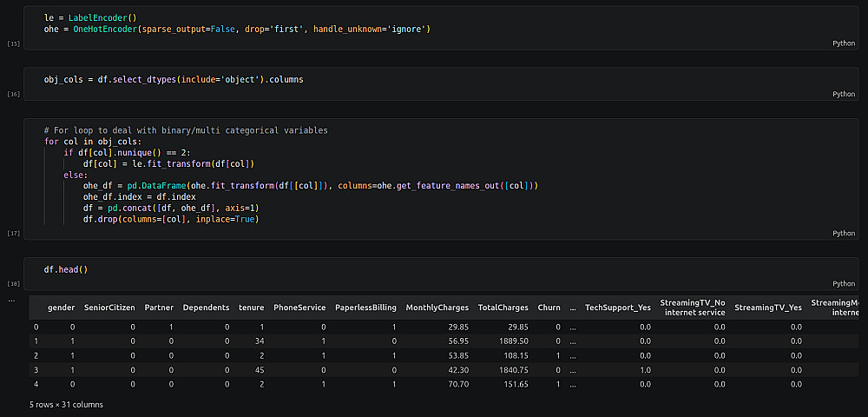Focus the obj_cols select_dtypes code cell
868x417 pixels.
pyautogui.click(x=174, y=80)
